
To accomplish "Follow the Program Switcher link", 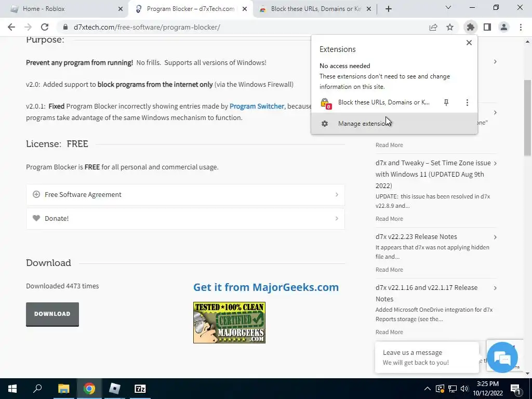I will pyautogui.click(x=257, y=106).
